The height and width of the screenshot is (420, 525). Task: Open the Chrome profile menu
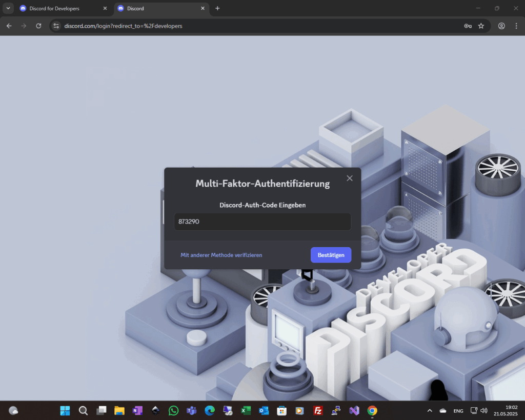pos(501,26)
